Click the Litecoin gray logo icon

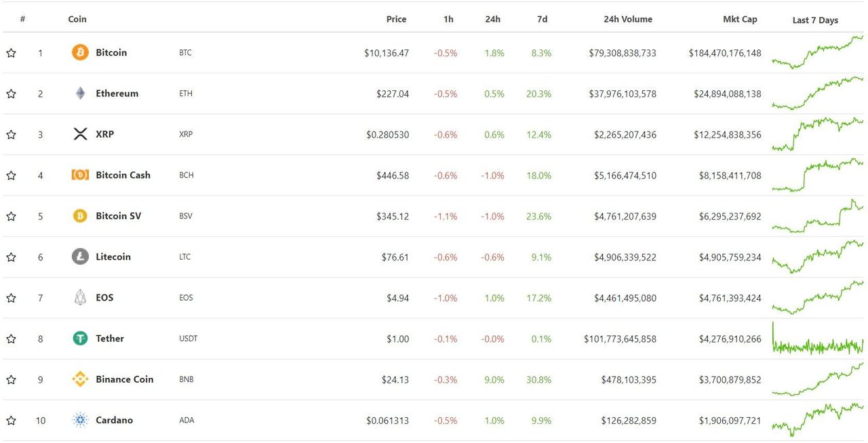[80, 256]
